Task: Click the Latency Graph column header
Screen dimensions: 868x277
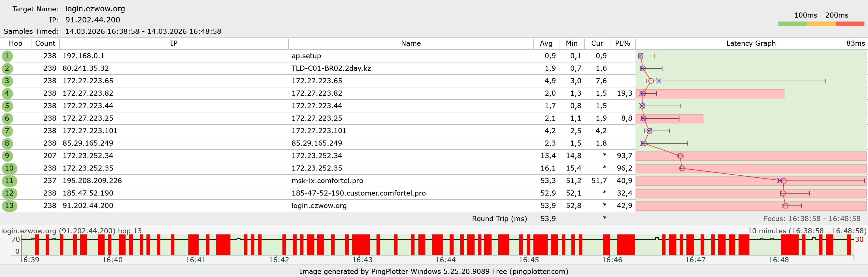Action: tap(751, 43)
